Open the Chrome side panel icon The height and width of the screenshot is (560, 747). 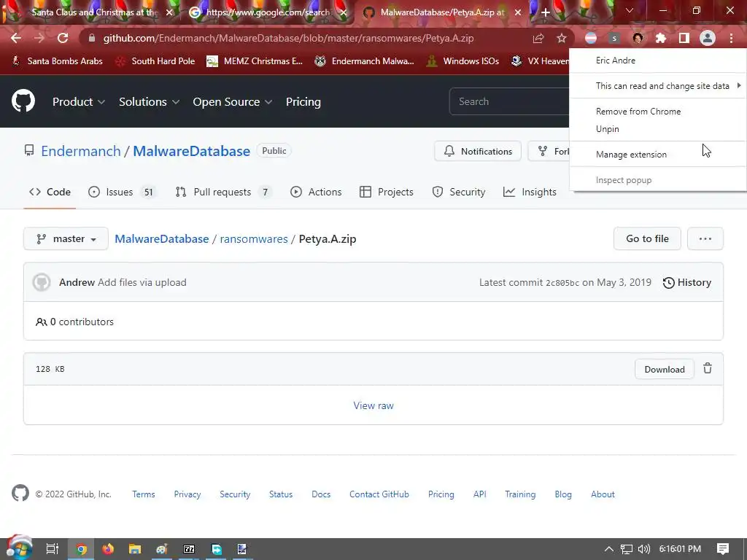684,38
